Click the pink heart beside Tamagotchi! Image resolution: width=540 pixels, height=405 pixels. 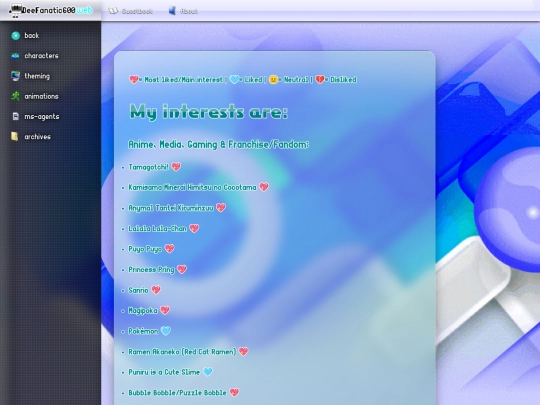(x=176, y=167)
